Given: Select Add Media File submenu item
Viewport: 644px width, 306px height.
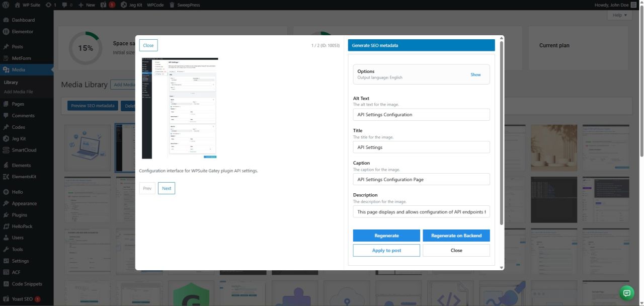Looking at the screenshot, I should tap(19, 92).
